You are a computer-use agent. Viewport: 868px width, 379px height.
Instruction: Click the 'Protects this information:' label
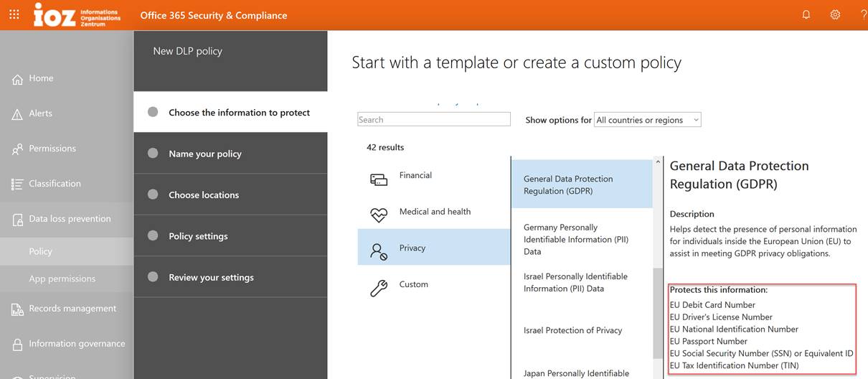(x=719, y=290)
